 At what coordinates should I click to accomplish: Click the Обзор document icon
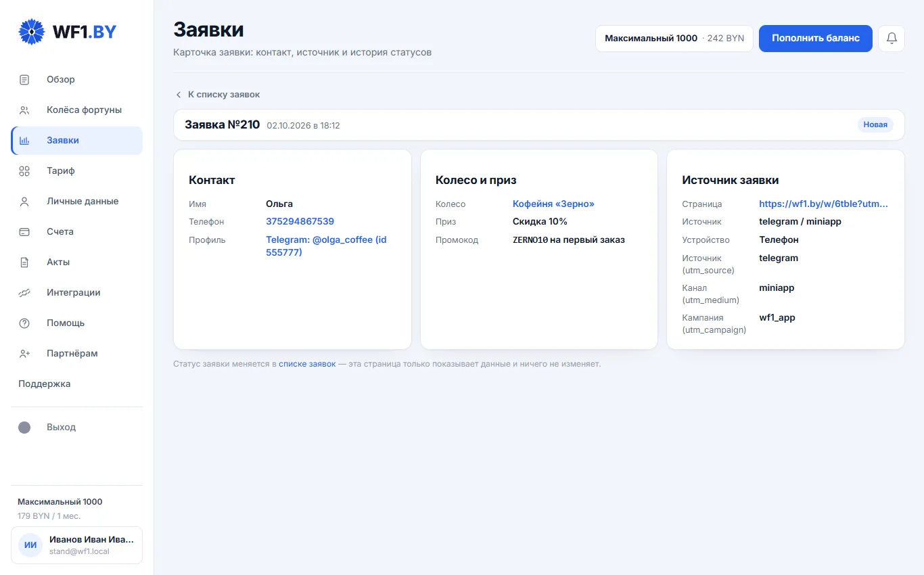24,80
